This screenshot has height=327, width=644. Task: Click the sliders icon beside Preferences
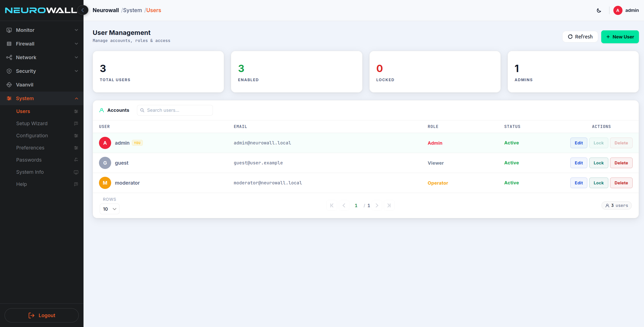(x=76, y=148)
